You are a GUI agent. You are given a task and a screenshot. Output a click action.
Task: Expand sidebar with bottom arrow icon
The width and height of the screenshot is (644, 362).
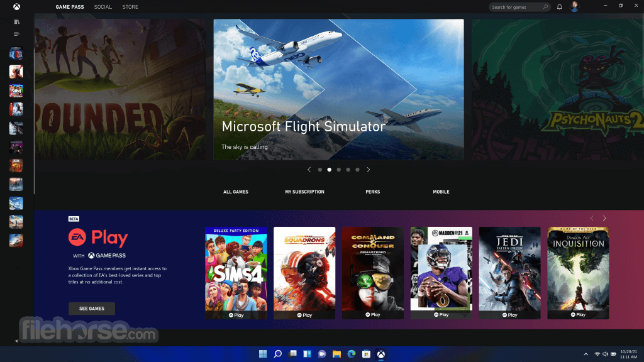(x=16, y=341)
